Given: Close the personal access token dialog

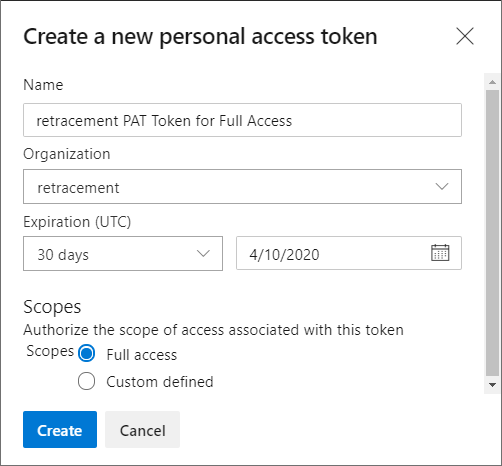Looking at the screenshot, I should 465,36.
